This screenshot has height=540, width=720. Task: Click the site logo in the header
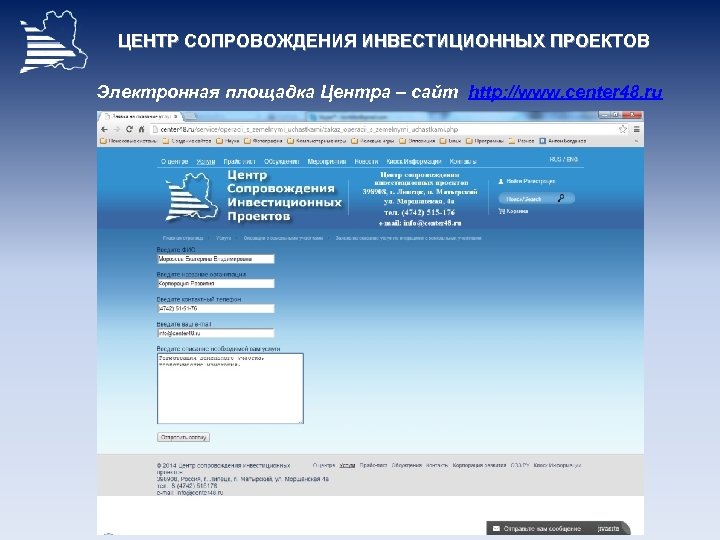[x=191, y=197]
